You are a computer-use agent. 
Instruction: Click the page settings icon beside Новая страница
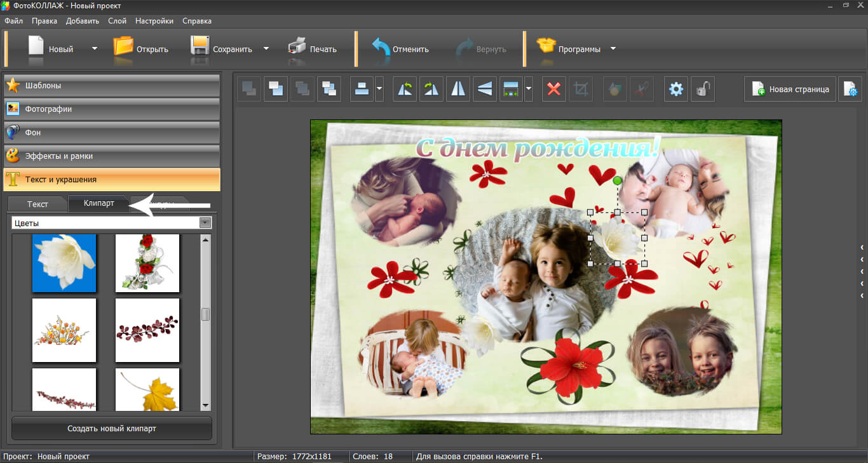click(x=850, y=89)
